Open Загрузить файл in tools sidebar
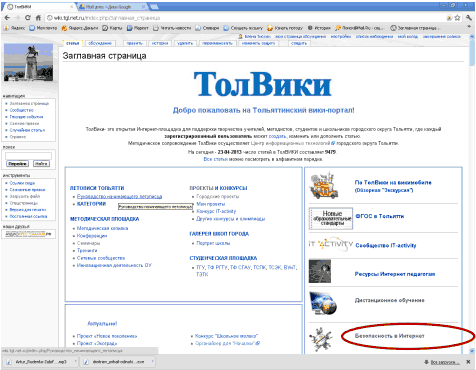This screenshot has height=370, width=476. [x=25, y=196]
